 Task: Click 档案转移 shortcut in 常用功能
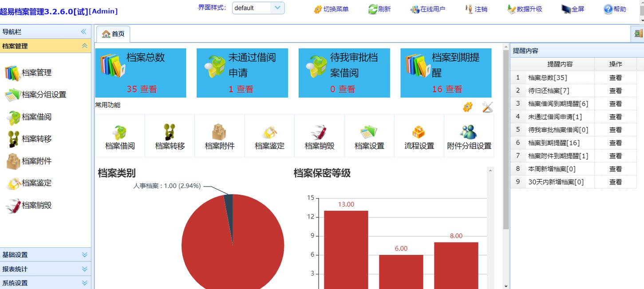[170, 137]
